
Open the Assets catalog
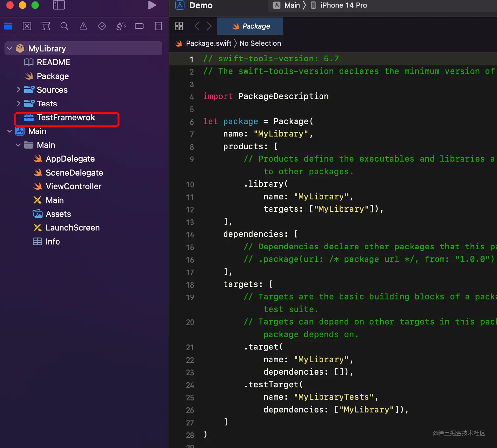(x=58, y=214)
